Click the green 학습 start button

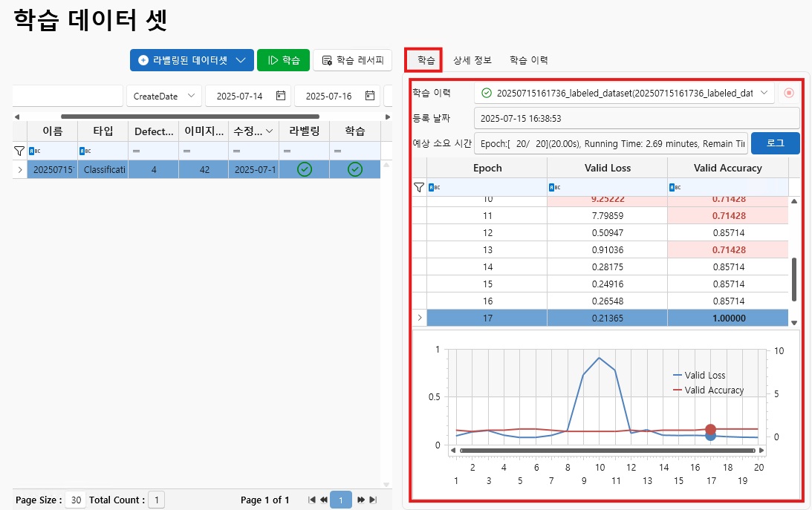[283, 60]
